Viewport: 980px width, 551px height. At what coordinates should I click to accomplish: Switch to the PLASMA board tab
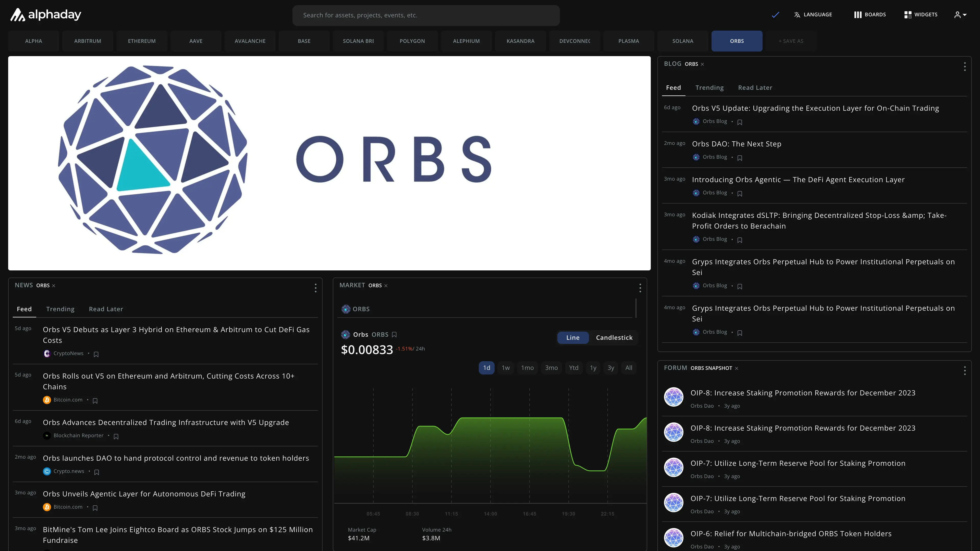click(629, 41)
